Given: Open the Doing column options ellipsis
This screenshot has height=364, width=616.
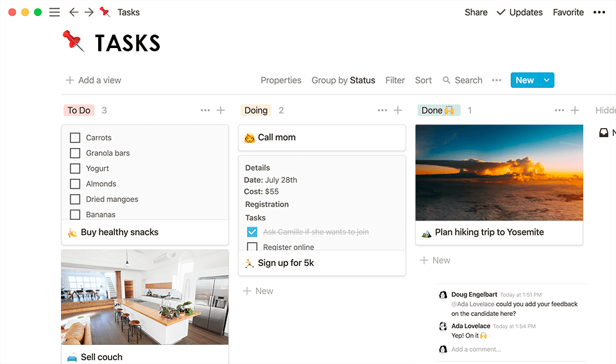Looking at the screenshot, I should 382,110.
